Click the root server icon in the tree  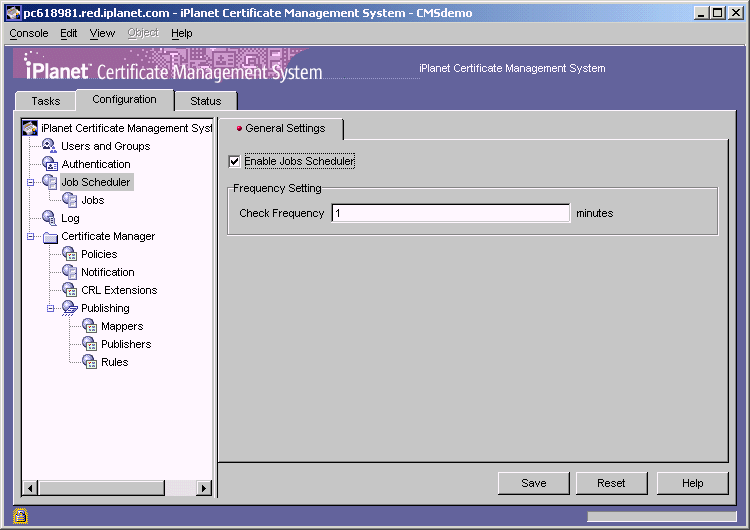click(x=30, y=128)
